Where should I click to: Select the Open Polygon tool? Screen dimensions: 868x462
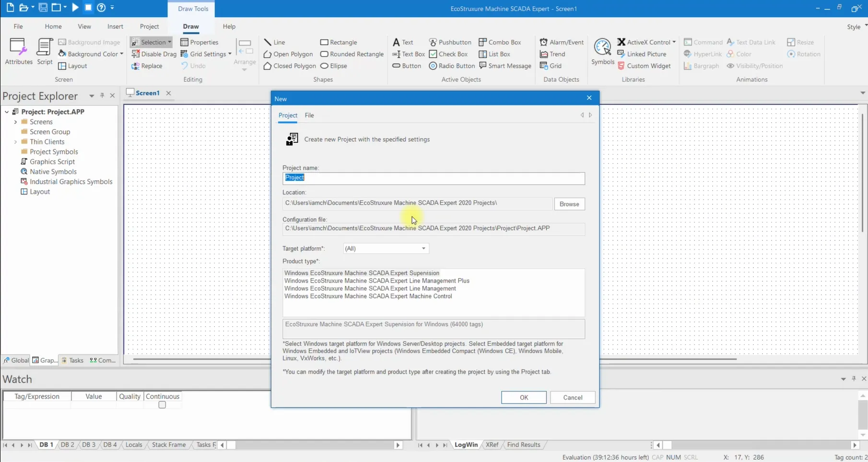(x=288, y=54)
